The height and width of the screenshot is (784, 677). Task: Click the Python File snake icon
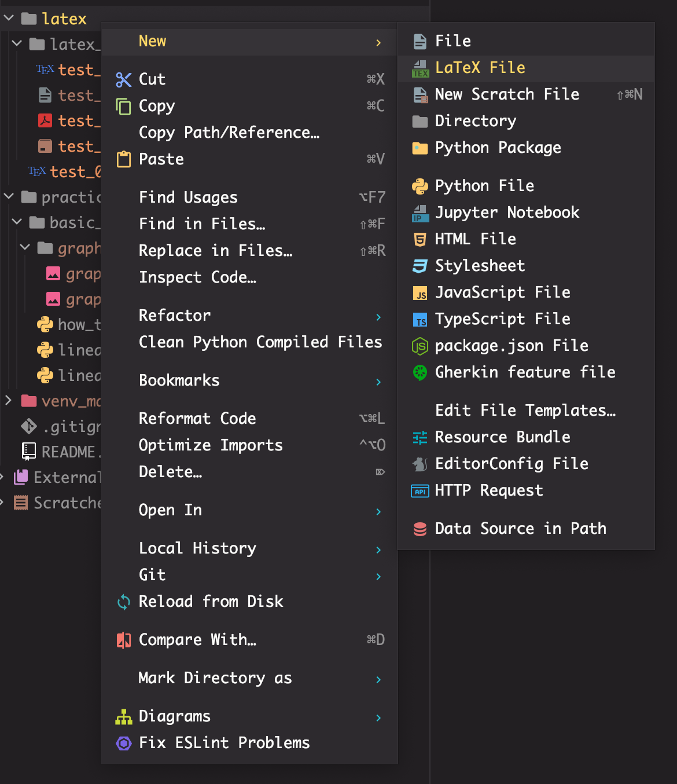(420, 186)
